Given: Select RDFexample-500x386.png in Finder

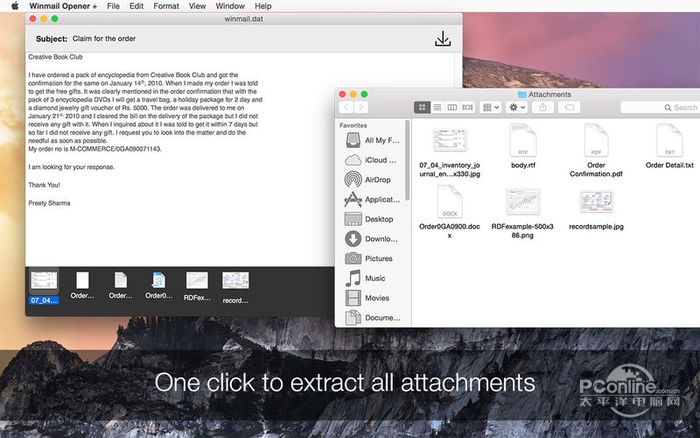Looking at the screenshot, I should point(522,213).
